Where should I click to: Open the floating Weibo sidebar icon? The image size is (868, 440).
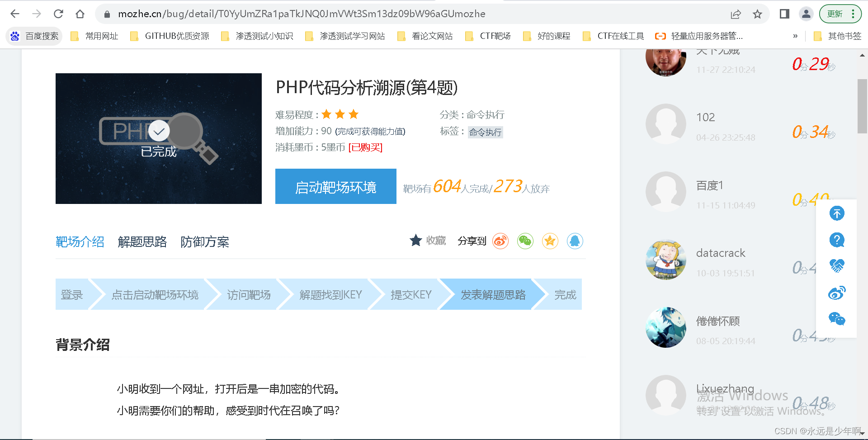(x=837, y=293)
